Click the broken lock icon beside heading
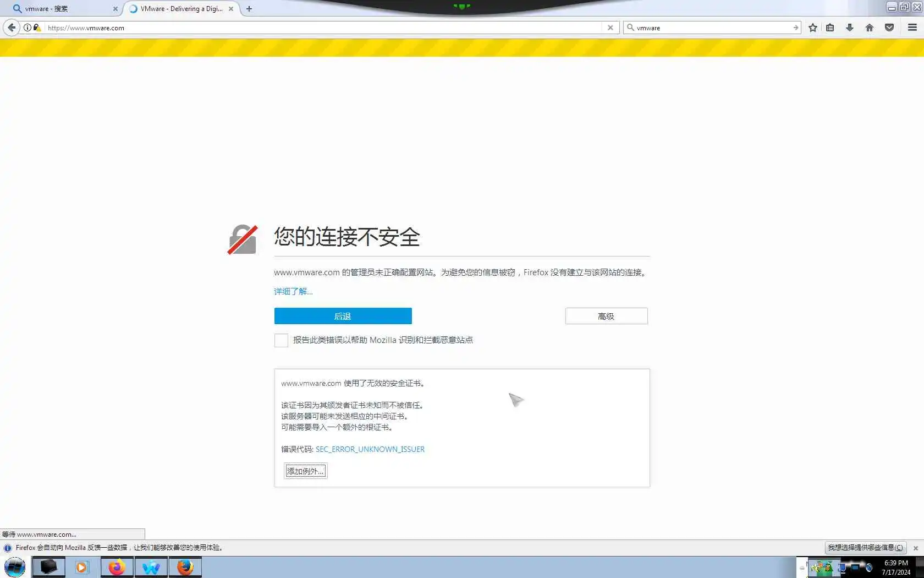The width and height of the screenshot is (924, 578). [x=243, y=239]
